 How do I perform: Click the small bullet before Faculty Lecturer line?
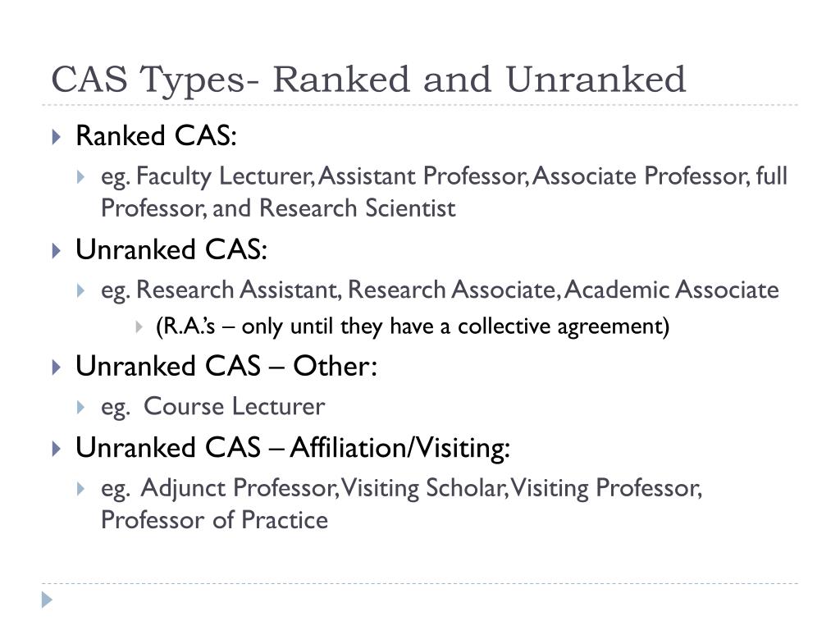(x=81, y=177)
